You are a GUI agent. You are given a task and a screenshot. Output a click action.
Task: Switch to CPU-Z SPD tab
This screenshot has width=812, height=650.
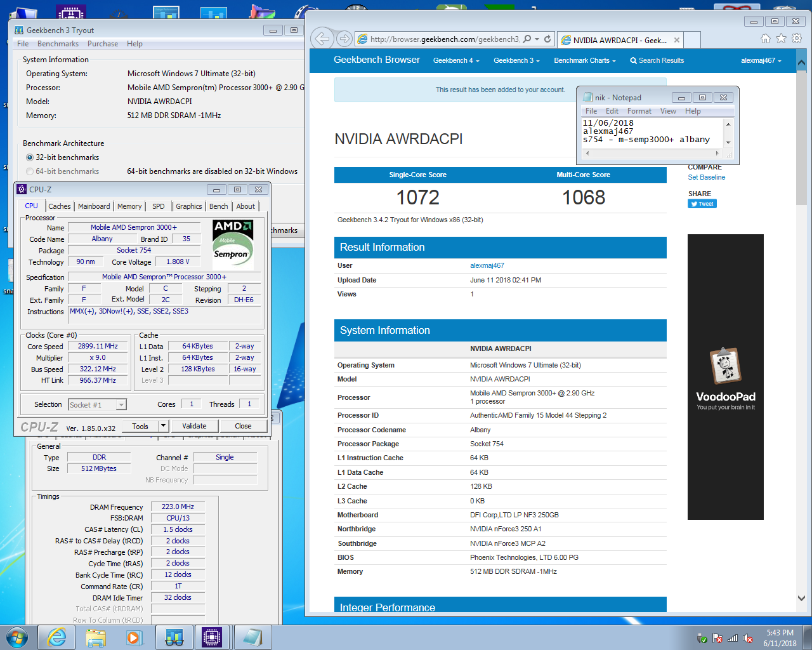159,206
